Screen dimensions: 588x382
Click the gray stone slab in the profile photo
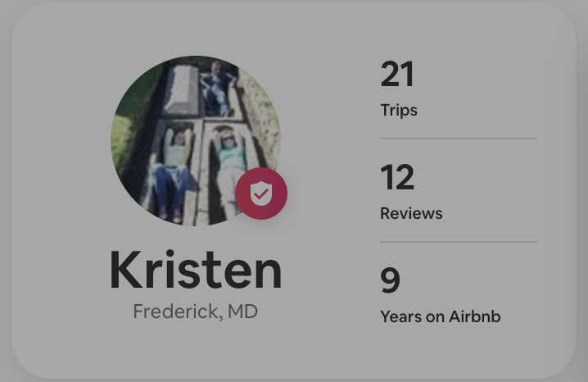coord(182,90)
